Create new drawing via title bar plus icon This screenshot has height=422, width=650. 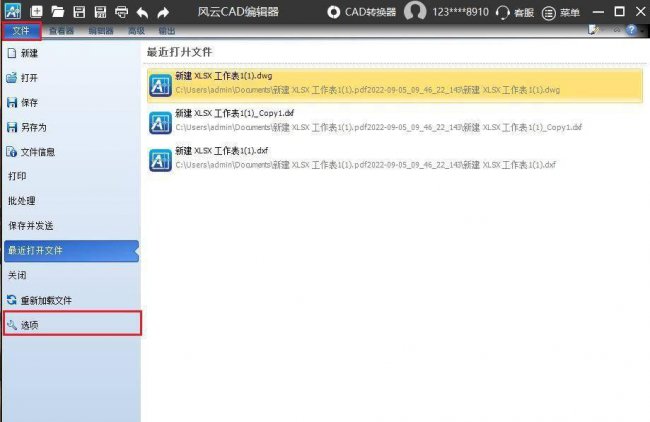click(36, 11)
